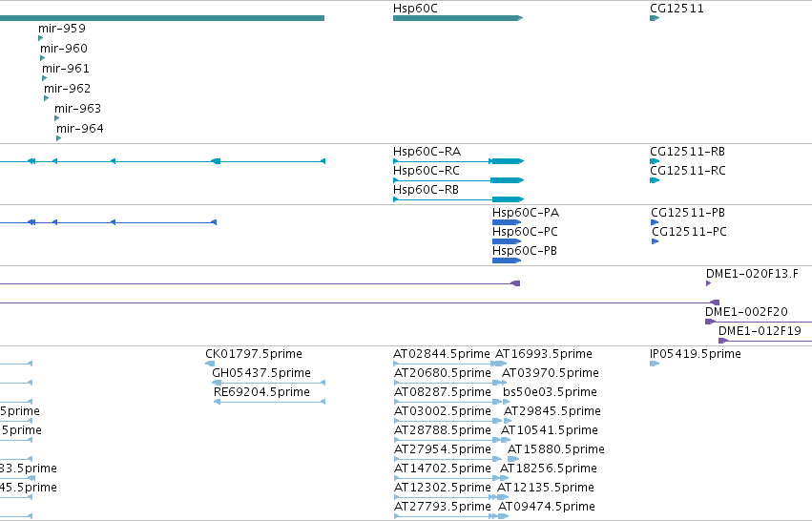Click the AT27954.5prime EST label
Screen dimensions: 812x521
(442, 450)
